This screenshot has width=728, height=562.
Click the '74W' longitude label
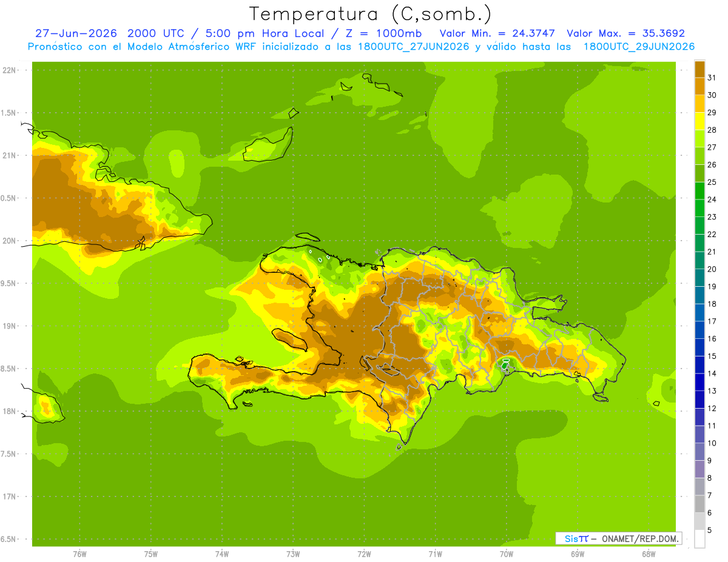click(x=222, y=554)
